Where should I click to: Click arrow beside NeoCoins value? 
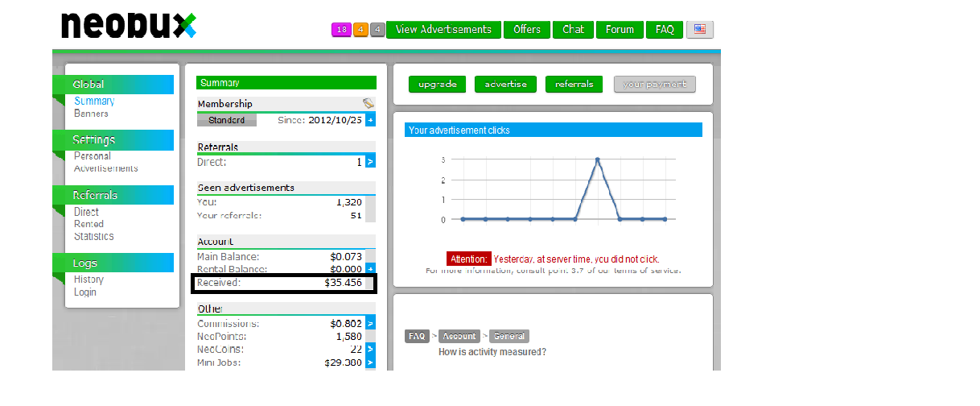370,349
